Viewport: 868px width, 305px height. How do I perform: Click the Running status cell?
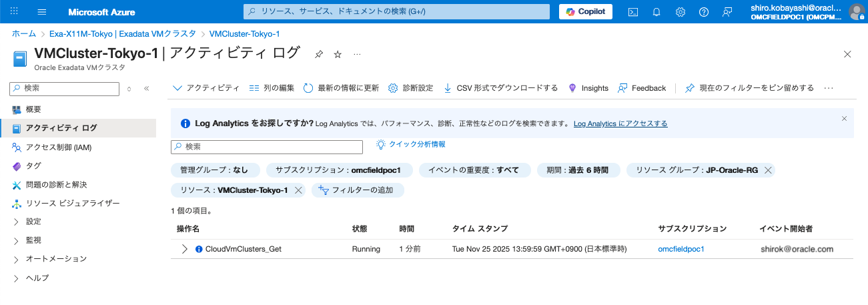(366, 249)
